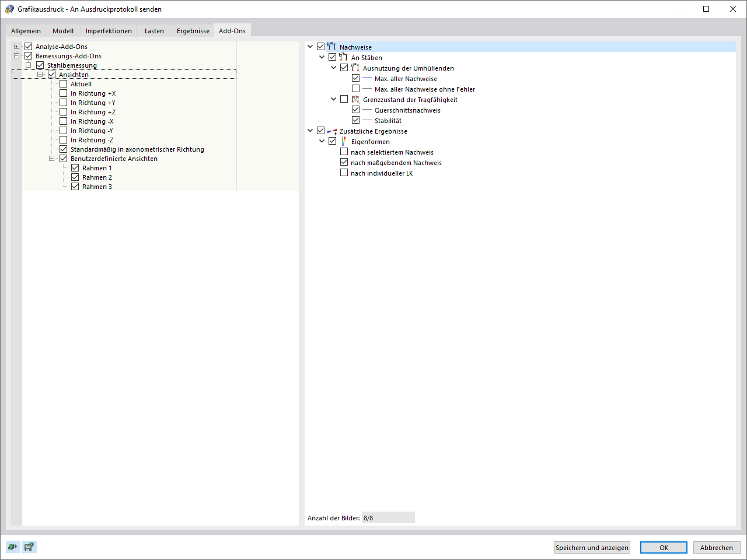Click the Anzahl der Bilder field
This screenshot has width=747, height=560.
pos(388,517)
